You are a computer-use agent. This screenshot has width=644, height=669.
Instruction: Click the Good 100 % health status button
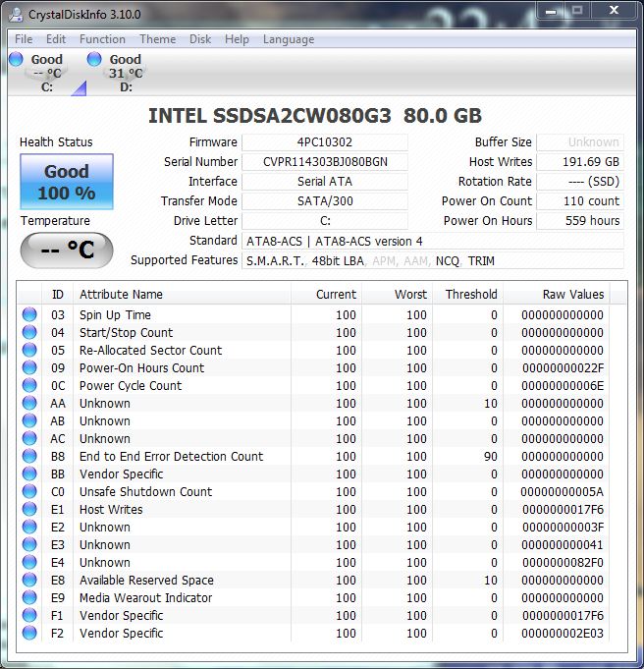pyautogui.click(x=67, y=182)
